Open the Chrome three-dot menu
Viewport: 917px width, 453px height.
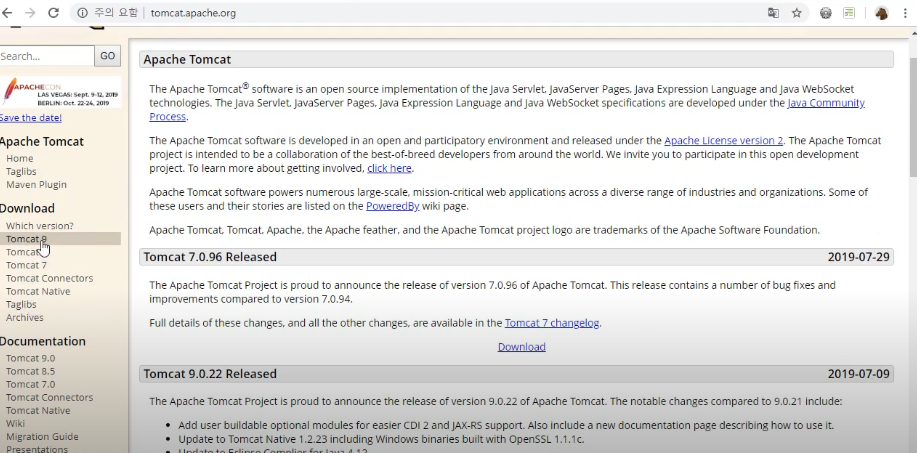pos(905,13)
